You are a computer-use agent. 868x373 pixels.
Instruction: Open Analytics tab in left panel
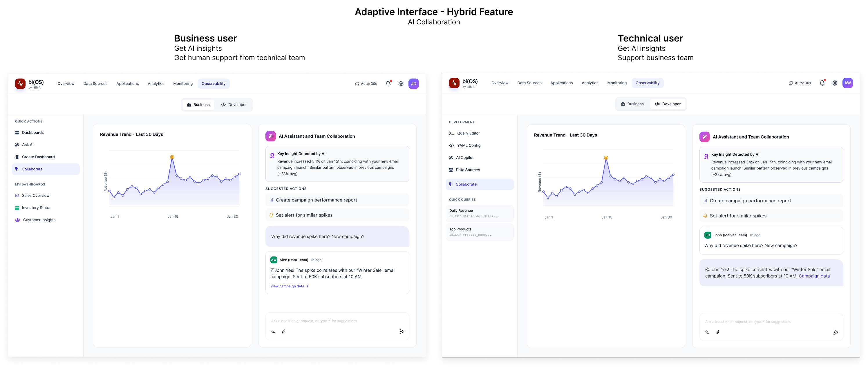point(156,84)
